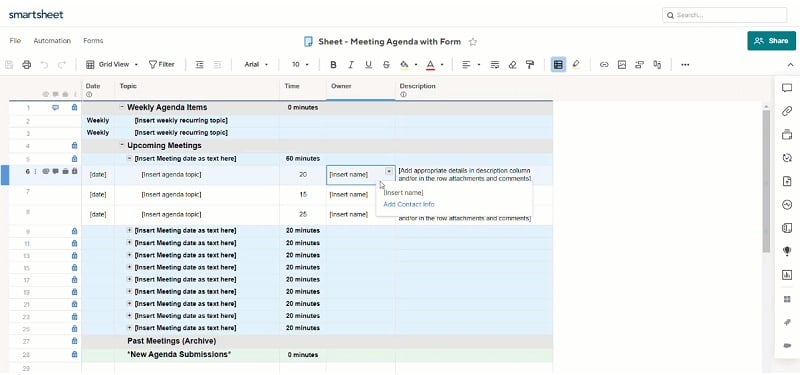This screenshot has width=800, height=375.
Task: Choose [Insert name] from dropdown list
Action: [x=404, y=192]
